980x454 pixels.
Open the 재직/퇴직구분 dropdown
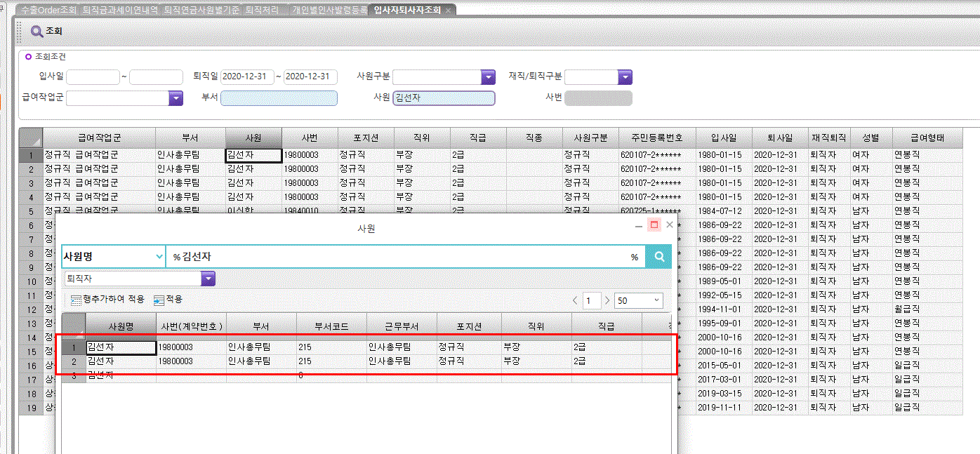(x=625, y=77)
